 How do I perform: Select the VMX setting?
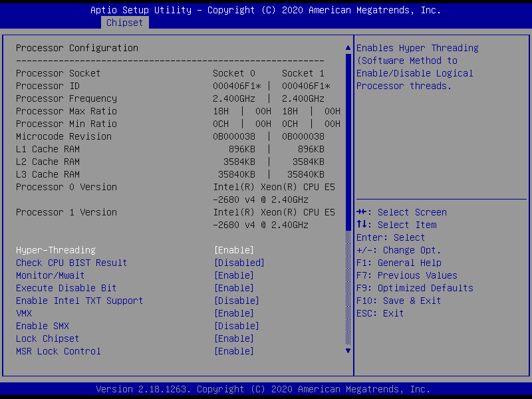coord(24,313)
